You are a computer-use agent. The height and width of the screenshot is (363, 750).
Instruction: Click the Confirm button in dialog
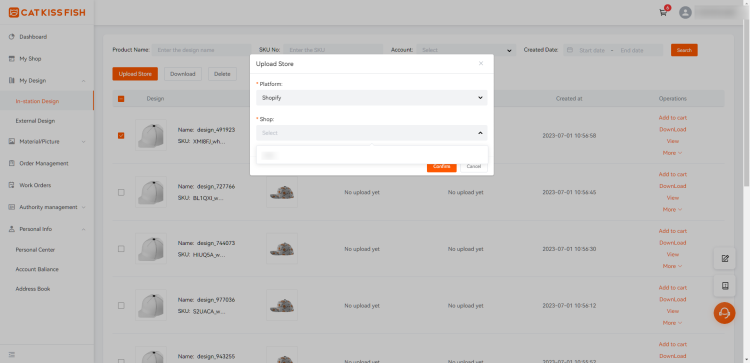pyautogui.click(x=441, y=166)
